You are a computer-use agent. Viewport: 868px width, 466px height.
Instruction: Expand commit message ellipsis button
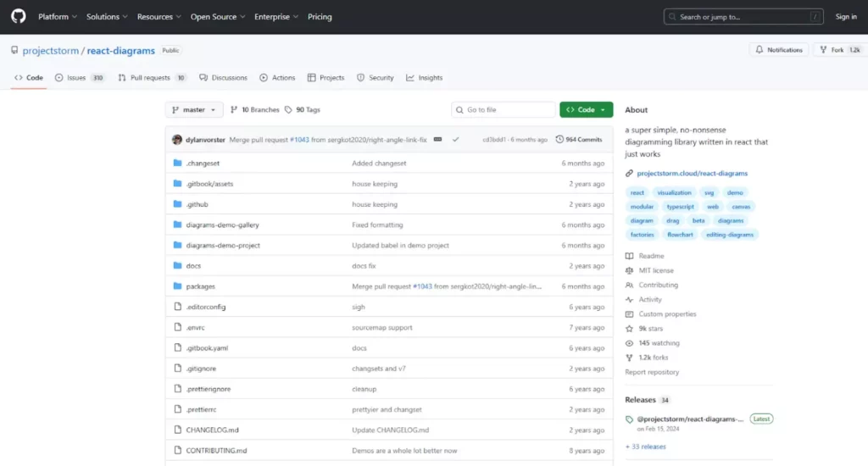(438, 140)
